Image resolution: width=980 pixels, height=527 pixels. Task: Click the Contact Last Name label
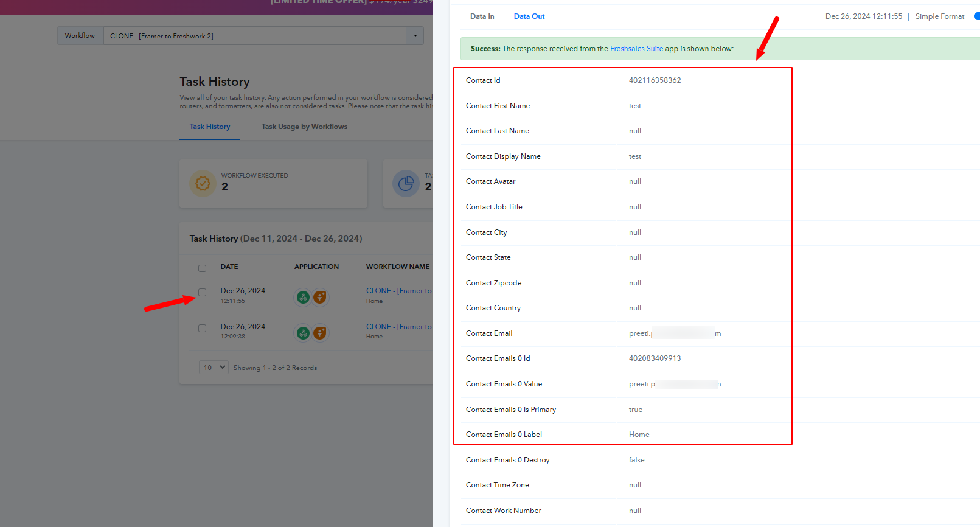[x=498, y=131]
